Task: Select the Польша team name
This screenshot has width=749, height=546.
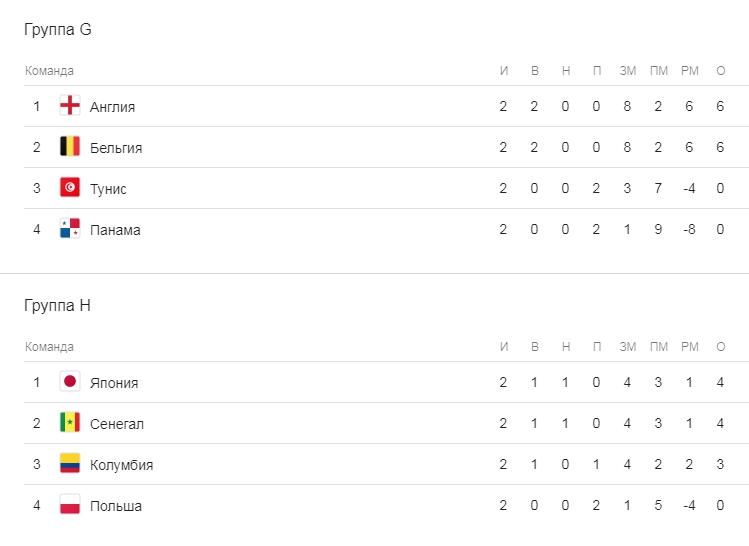Action: [x=116, y=506]
